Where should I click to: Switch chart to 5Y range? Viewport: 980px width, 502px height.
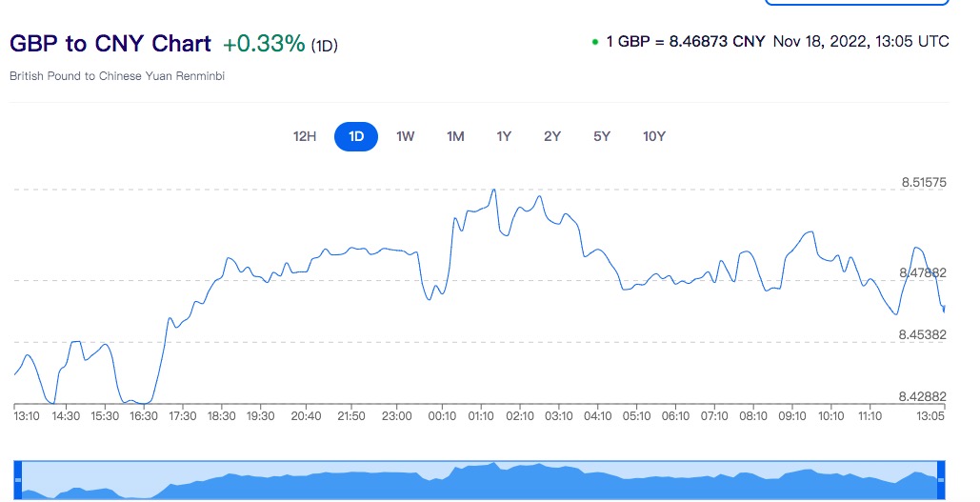pos(602,136)
